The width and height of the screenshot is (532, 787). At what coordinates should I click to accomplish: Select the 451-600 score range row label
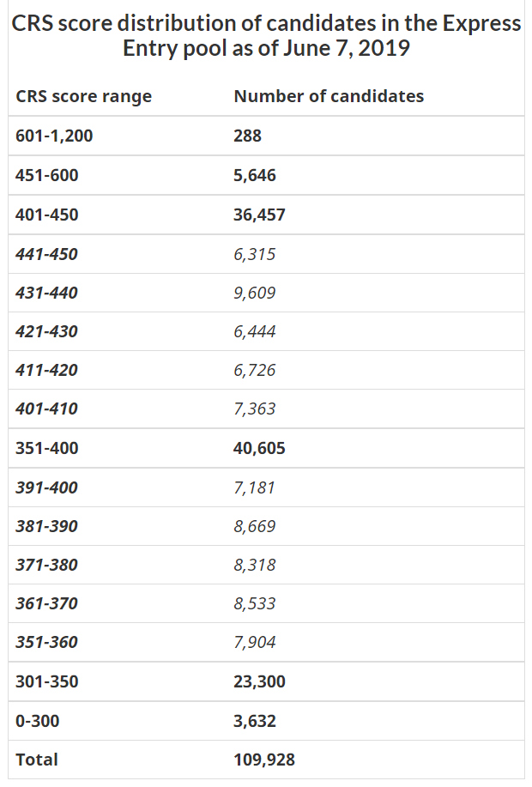pyautogui.click(x=46, y=175)
